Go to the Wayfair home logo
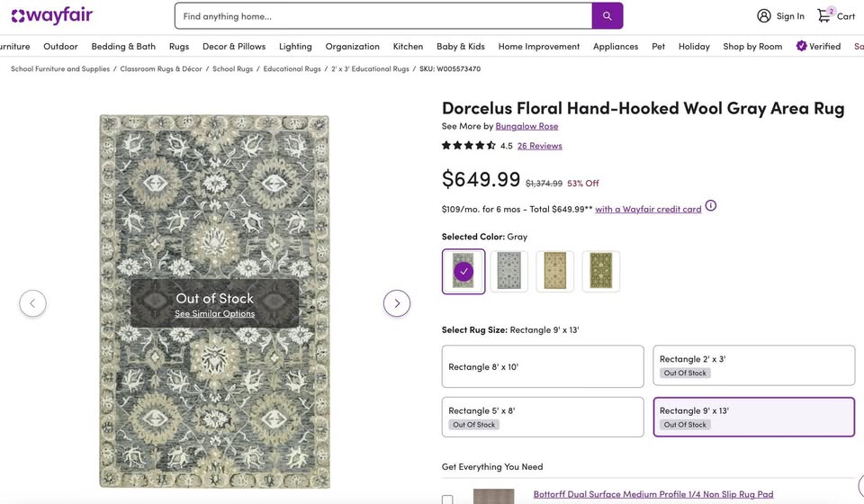 click(x=52, y=16)
